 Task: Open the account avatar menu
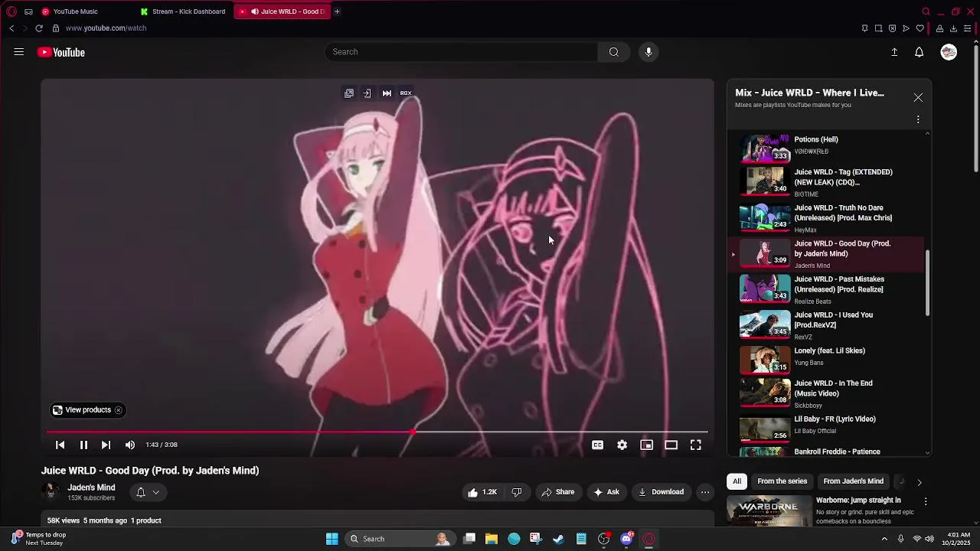pos(949,52)
